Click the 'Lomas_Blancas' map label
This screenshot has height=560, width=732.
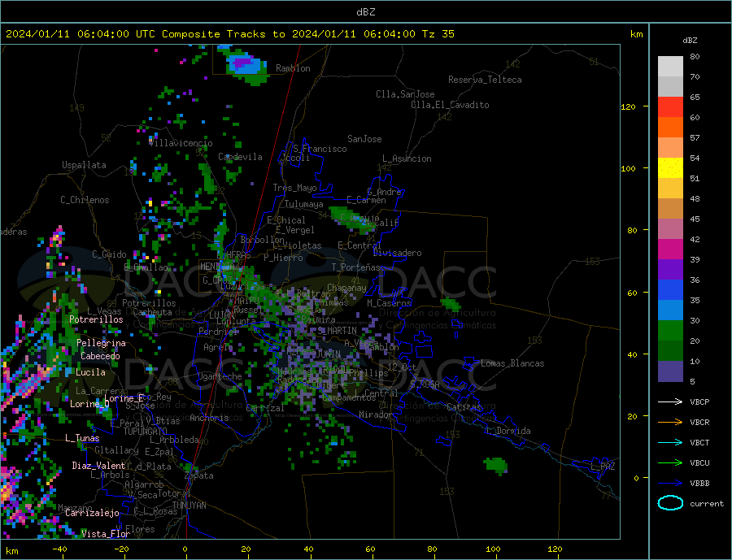512,363
